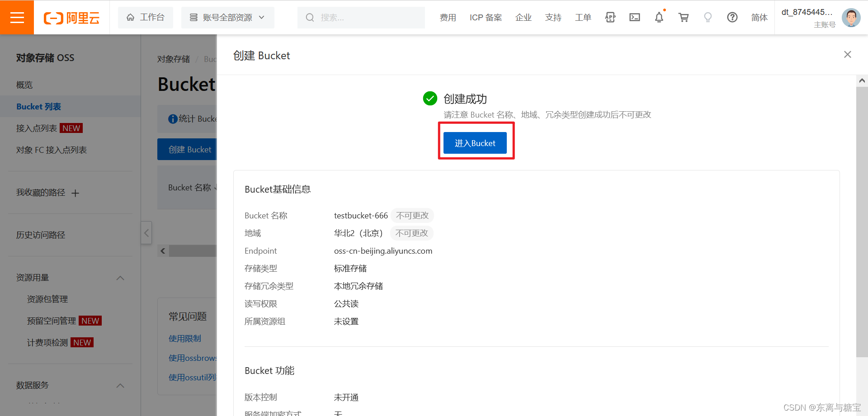Click the left arrow of horizontal scrollbar
The height and width of the screenshot is (416, 868).
coord(163,251)
